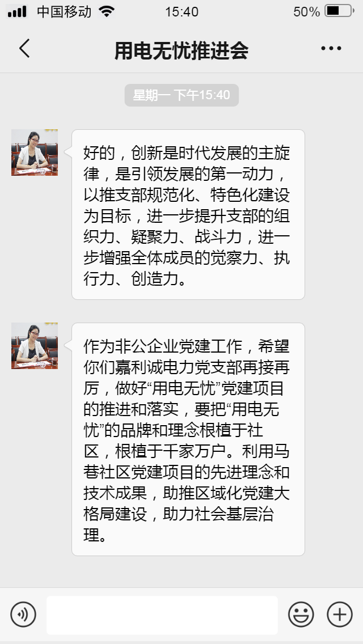
Task: Tap the 用电无忧推进会 chat title
Action: coord(181,50)
